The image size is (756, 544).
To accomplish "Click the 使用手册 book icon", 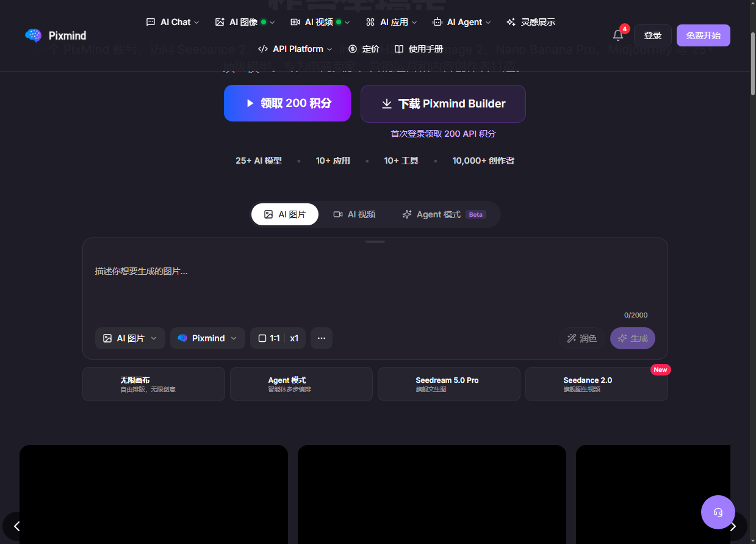I will [x=399, y=49].
